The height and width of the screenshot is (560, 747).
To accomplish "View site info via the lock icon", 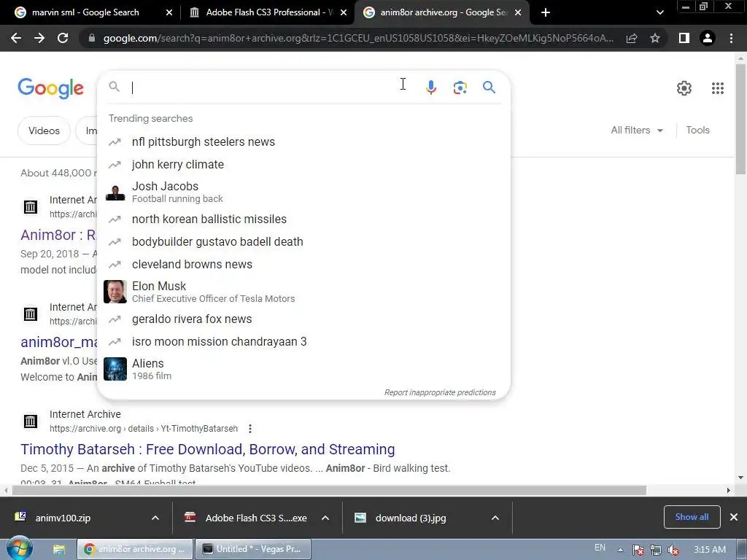I will [92, 38].
